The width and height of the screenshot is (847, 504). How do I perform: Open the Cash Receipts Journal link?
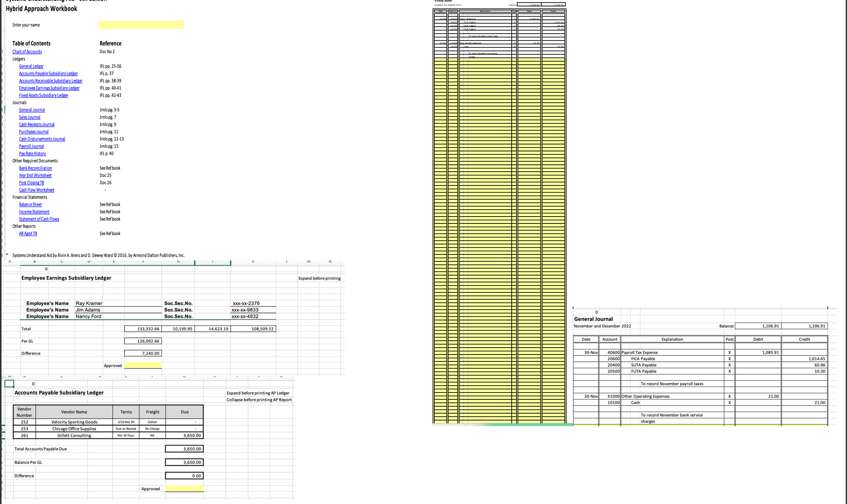click(37, 124)
